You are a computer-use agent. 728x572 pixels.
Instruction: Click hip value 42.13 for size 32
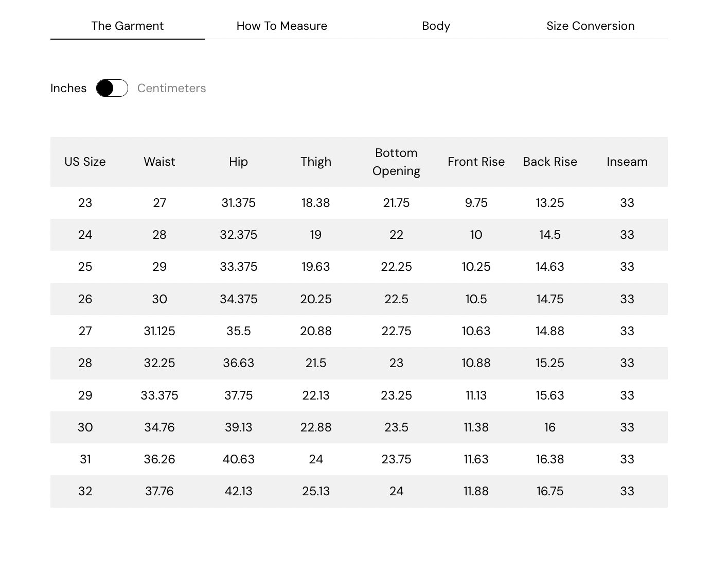coord(238,491)
